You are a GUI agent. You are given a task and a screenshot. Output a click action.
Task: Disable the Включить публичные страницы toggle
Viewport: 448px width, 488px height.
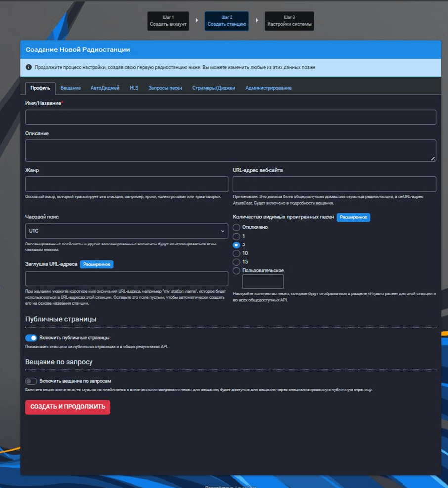(x=31, y=338)
